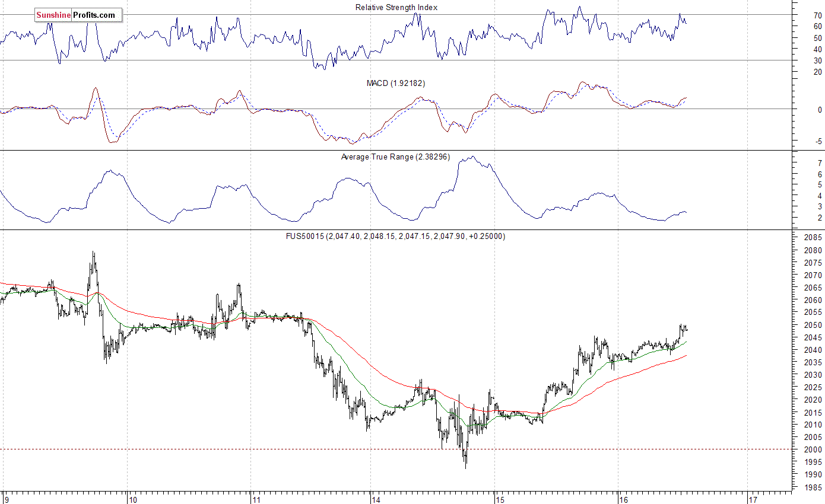Click the 2050 price axis value
This screenshot has height=504, width=825.
tap(814, 326)
